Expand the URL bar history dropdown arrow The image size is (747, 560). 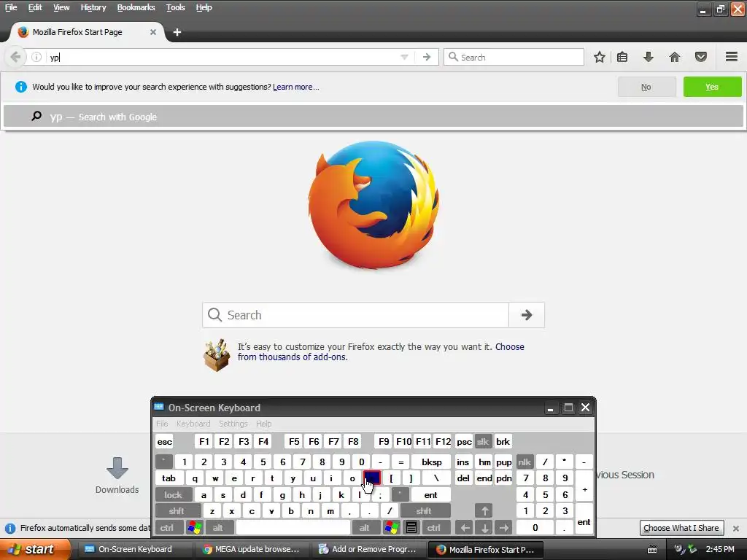pos(404,57)
